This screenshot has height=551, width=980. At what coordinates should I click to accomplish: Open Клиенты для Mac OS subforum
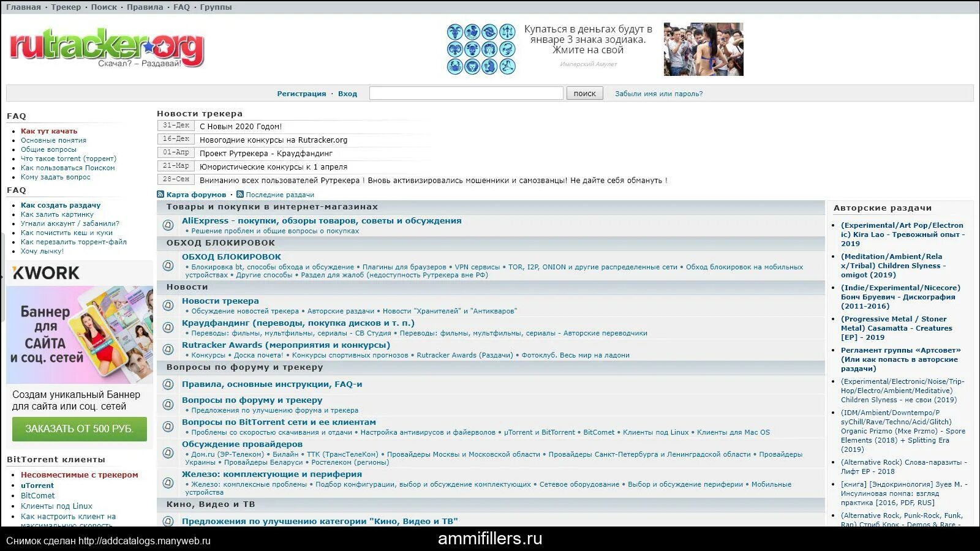(x=733, y=432)
